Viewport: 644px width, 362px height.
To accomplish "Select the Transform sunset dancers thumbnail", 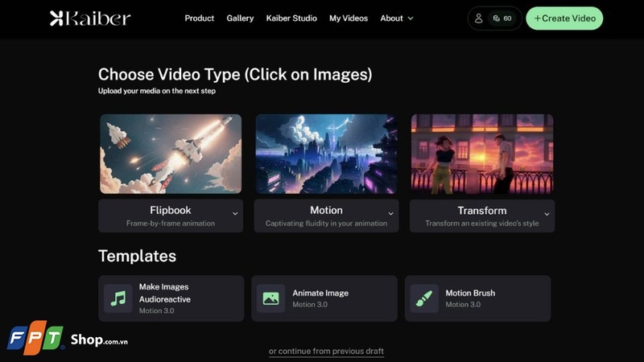I will (482, 154).
